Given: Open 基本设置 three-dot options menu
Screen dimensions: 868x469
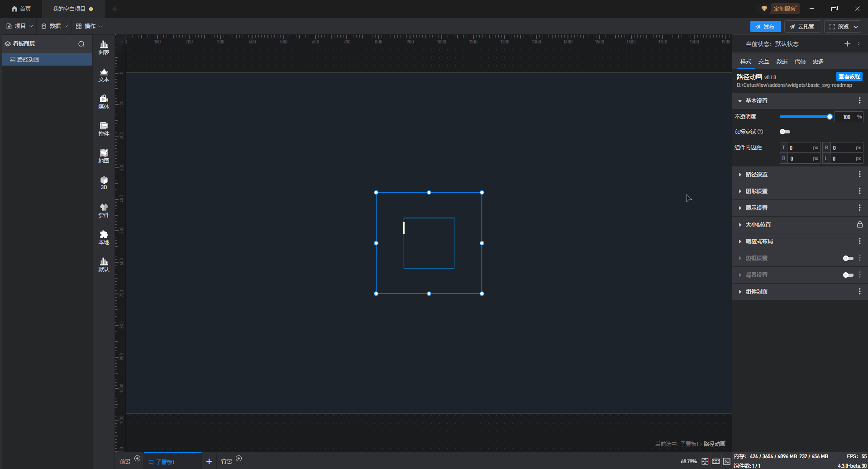Looking at the screenshot, I should (859, 100).
